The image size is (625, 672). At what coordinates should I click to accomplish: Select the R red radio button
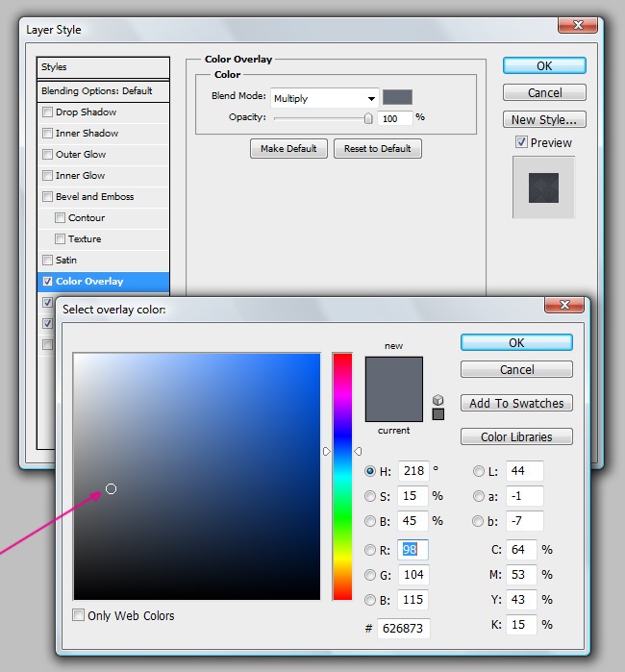(370, 550)
